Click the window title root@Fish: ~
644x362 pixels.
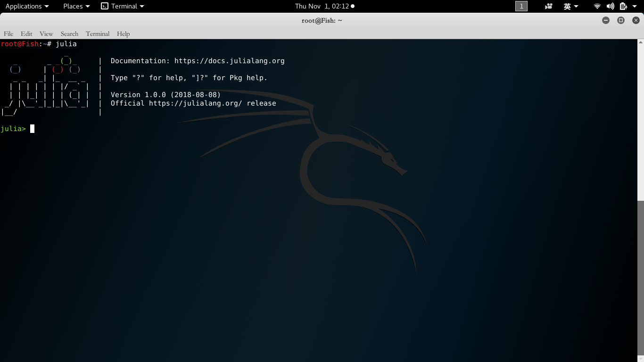tap(322, 20)
